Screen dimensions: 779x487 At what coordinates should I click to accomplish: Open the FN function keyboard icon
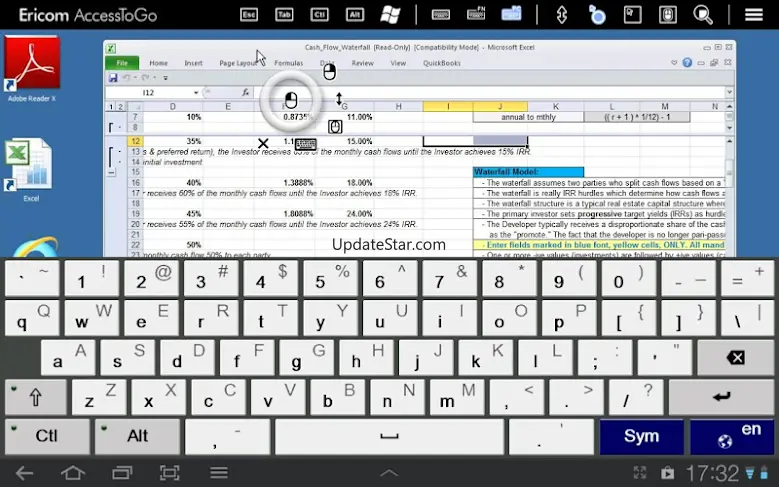pyautogui.click(x=476, y=14)
